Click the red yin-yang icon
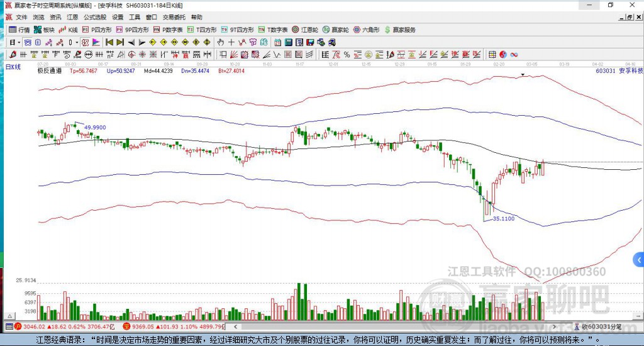The width and height of the screenshot is (644, 346). (503, 55)
